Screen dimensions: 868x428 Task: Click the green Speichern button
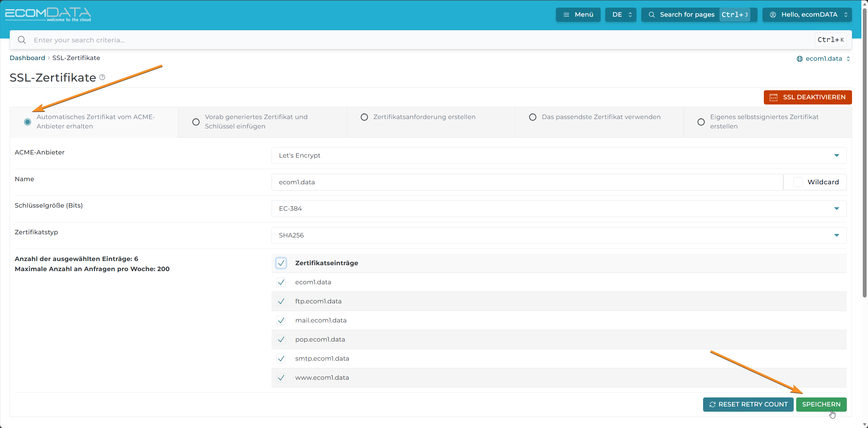[x=821, y=404]
